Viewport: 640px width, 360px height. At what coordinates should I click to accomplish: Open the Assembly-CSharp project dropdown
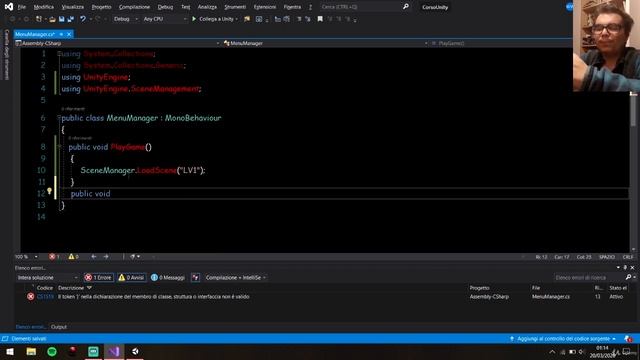coord(118,43)
